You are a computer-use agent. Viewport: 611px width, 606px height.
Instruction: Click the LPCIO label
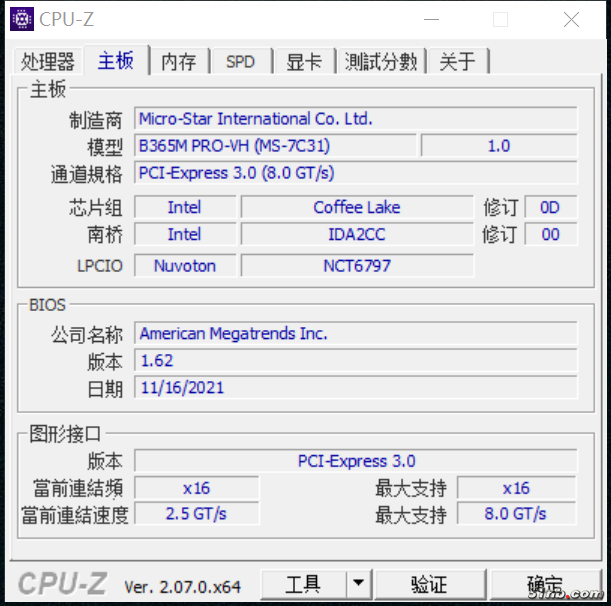(x=100, y=266)
